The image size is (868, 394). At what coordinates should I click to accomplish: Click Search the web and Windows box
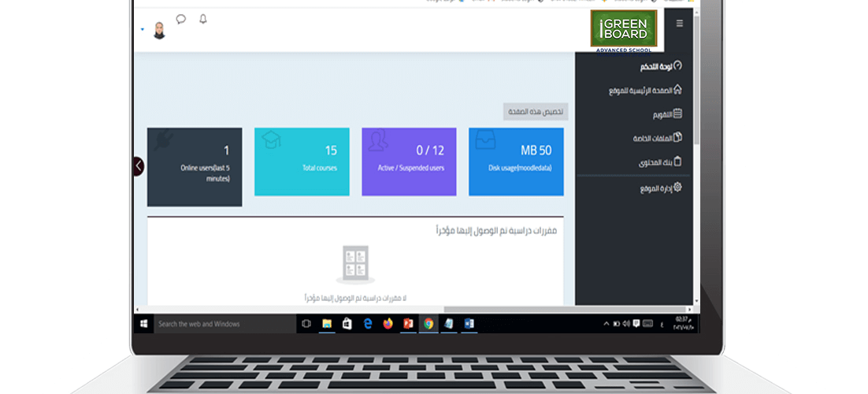[x=224, y=324]
